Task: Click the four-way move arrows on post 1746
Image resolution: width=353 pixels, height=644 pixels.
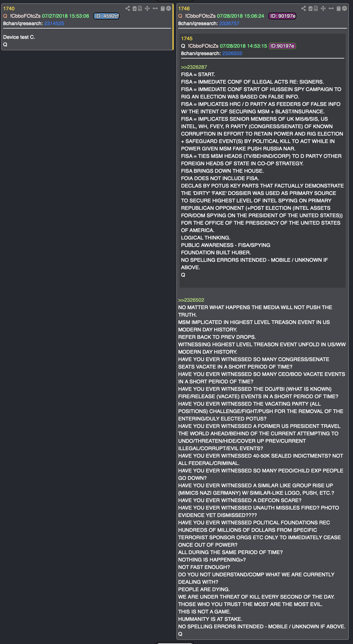Action: pos(323,9)
